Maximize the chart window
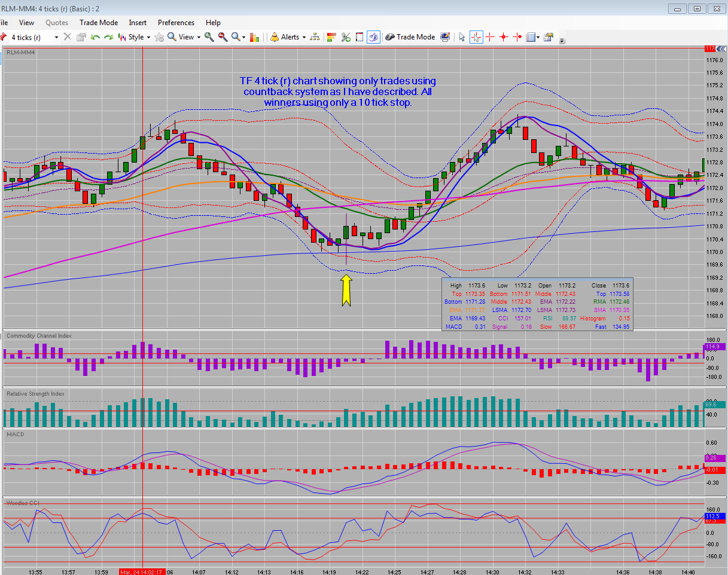The height and width of the screenshot is (575, 728). 696,8
